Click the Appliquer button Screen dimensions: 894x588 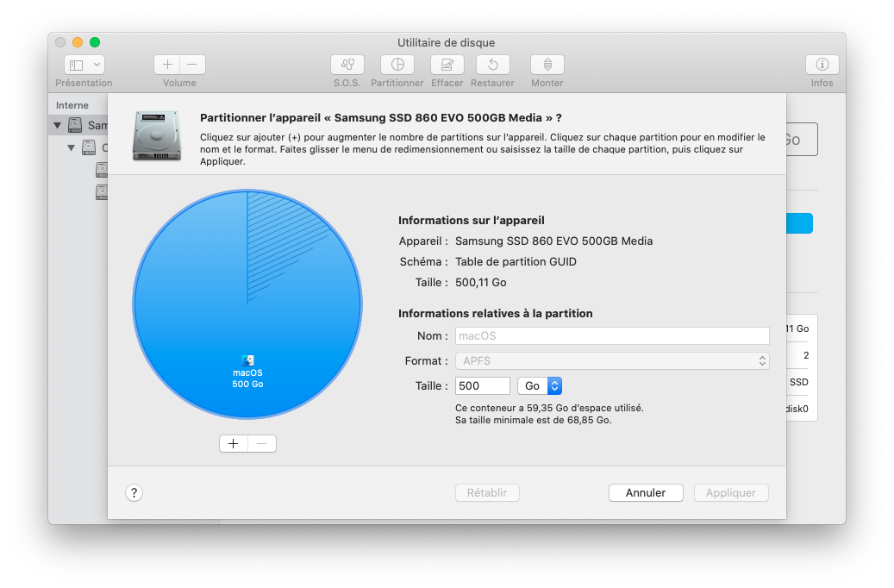731,493
